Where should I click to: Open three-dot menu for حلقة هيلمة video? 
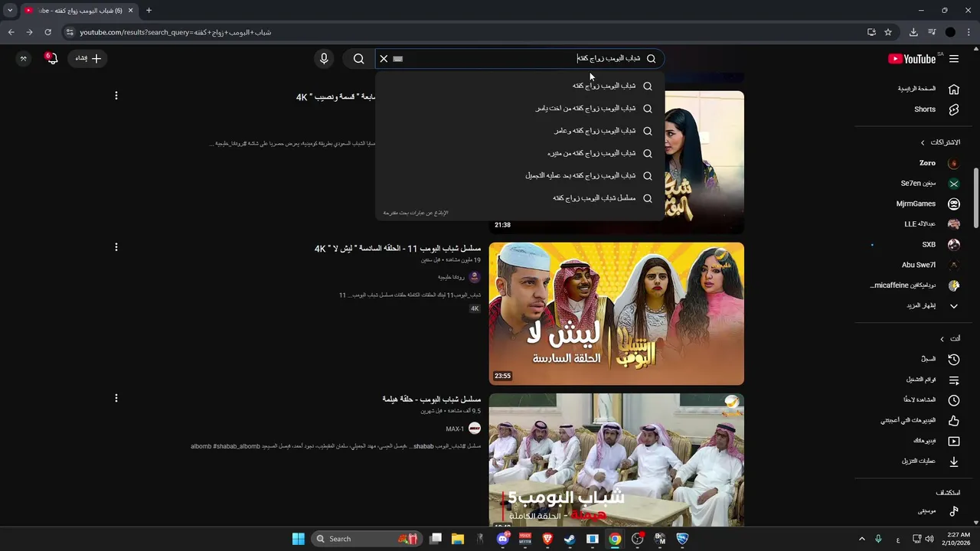coord(116,399)
